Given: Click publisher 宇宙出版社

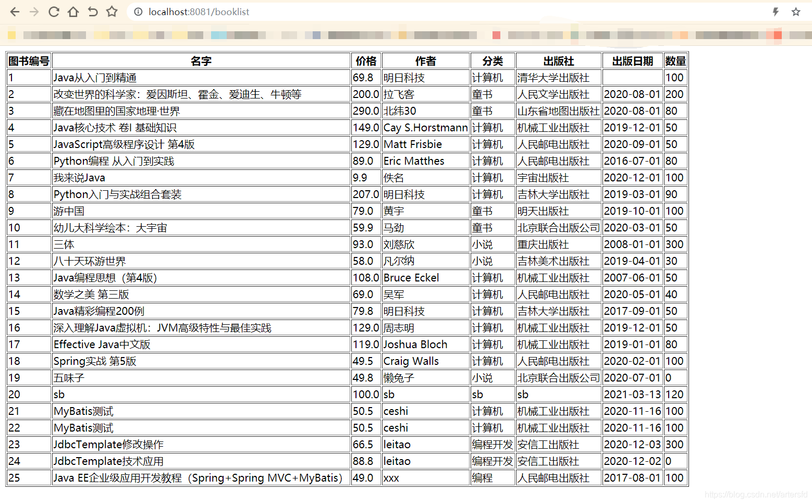Looking at the screenshot, I should pos(543,178).
